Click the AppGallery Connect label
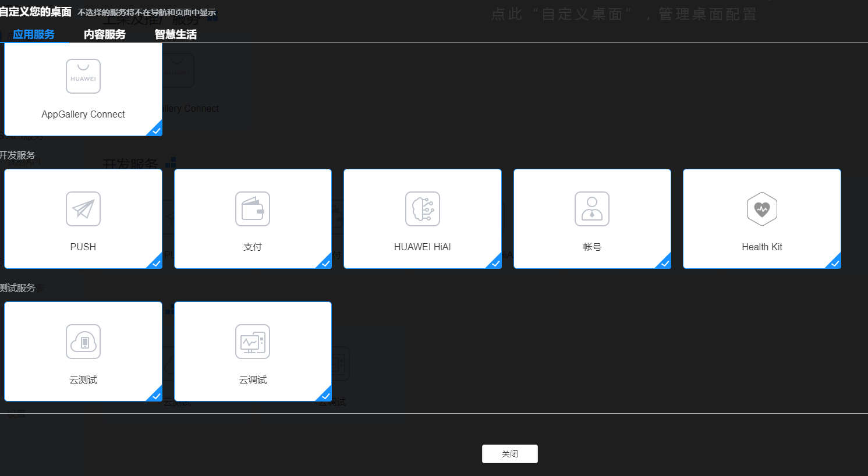868x476 pixels. click(83, 114)
